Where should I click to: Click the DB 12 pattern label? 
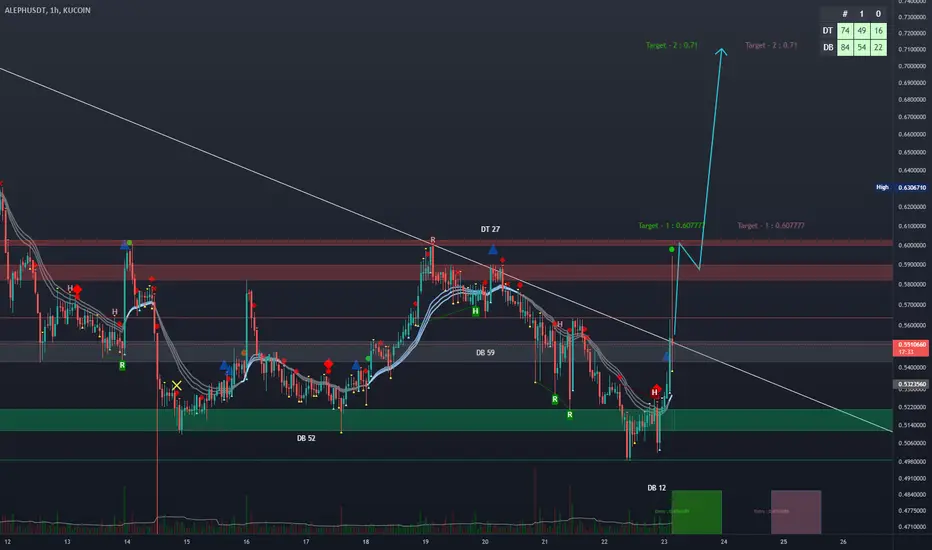pyautogui.click(x=656, y=488)
